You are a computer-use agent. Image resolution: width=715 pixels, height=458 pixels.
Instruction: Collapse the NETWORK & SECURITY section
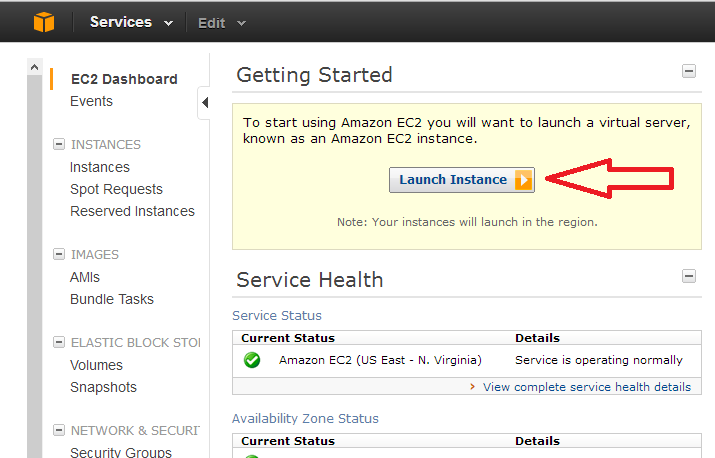[x=59, y=431]
